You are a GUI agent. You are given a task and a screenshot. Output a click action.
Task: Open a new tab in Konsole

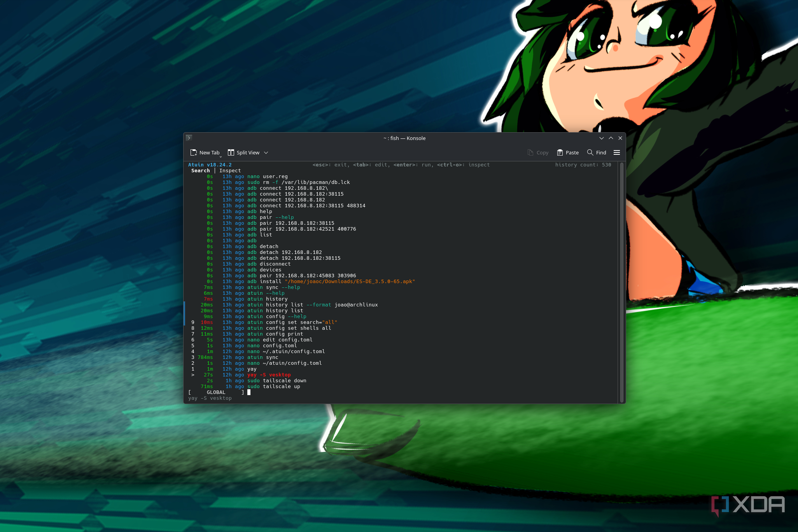click(x=205, y=152)
